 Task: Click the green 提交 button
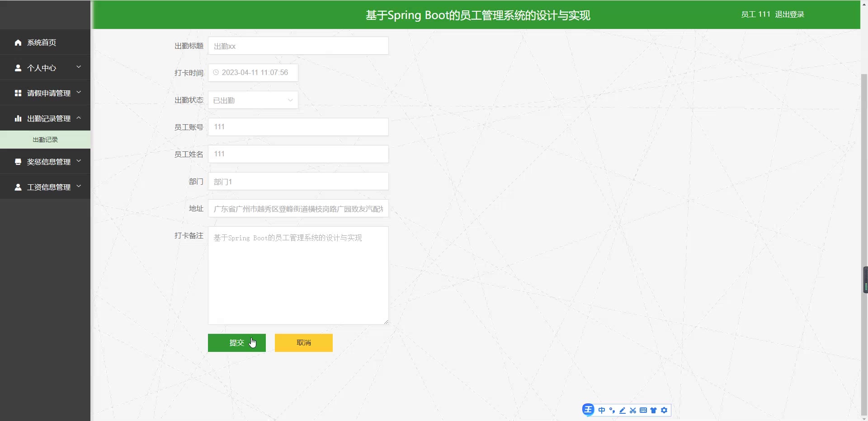click(237, 343)
